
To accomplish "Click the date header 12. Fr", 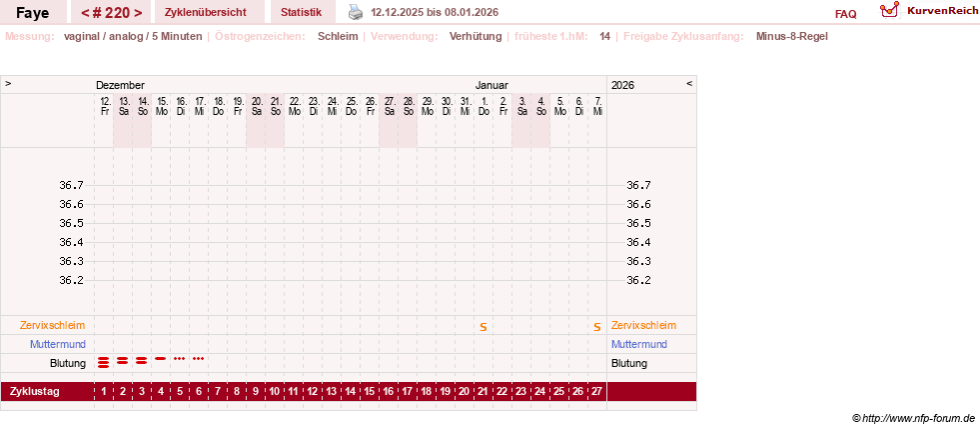I will 104,106.
